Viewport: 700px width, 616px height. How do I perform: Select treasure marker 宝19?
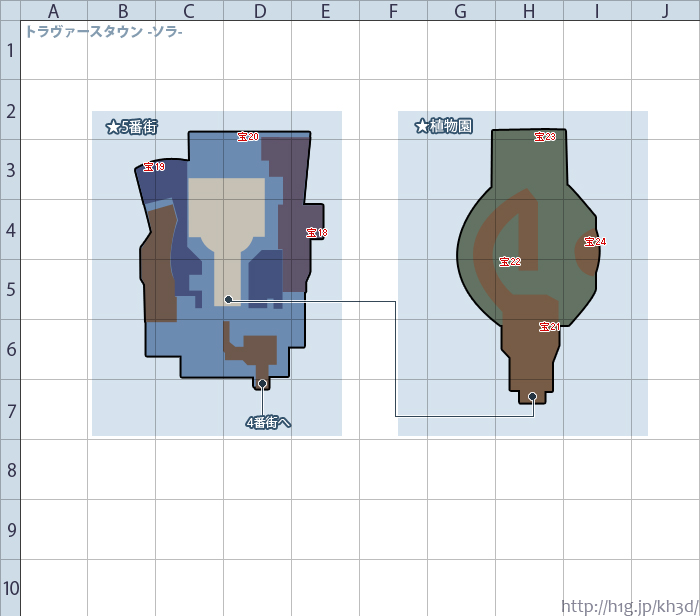pyautogui.click(x=154, y=167)
